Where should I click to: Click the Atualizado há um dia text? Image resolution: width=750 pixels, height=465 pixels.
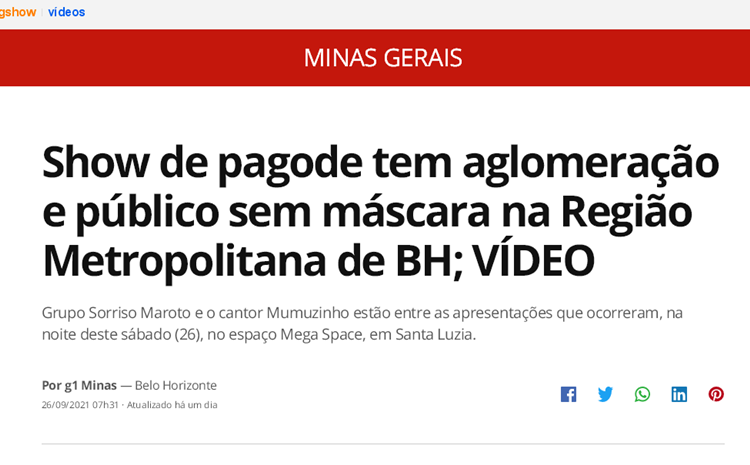[x=172, y=405]
